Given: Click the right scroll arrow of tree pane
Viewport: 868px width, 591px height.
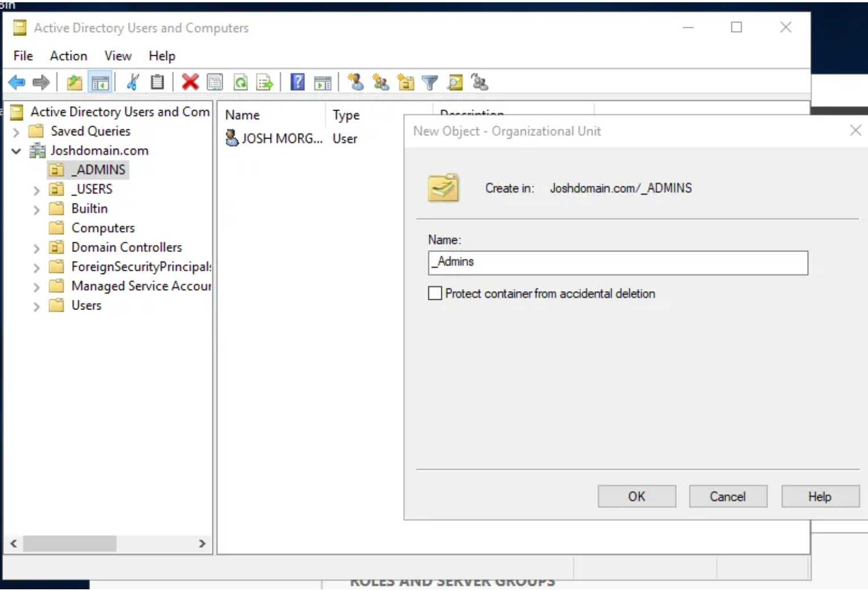Looking at the screenshot, I should coord(202,544).
